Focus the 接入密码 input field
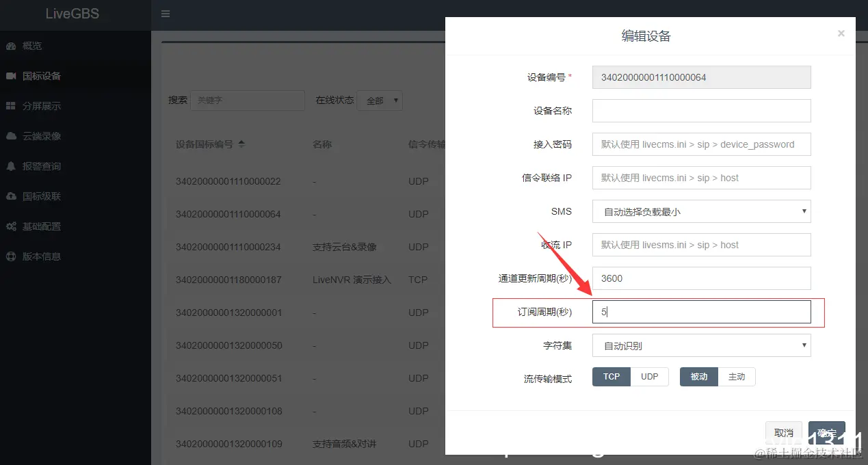This screenshot has width=868, height=465. (701, 144)
